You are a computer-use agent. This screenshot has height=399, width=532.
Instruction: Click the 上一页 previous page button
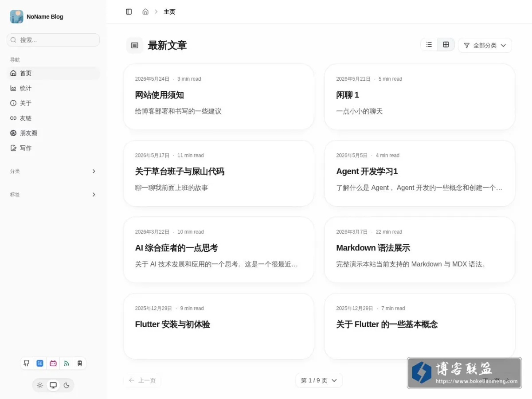142,380
